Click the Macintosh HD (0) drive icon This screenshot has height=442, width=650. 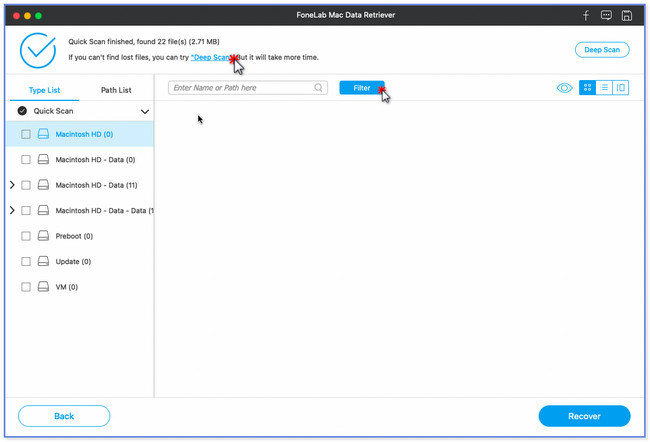pos(43,134)
